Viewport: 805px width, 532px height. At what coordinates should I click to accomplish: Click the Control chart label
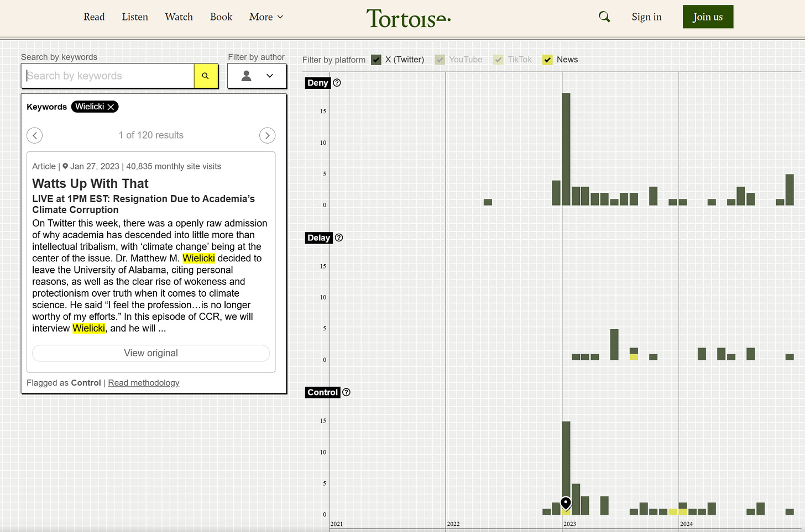(x=322, y=392)
